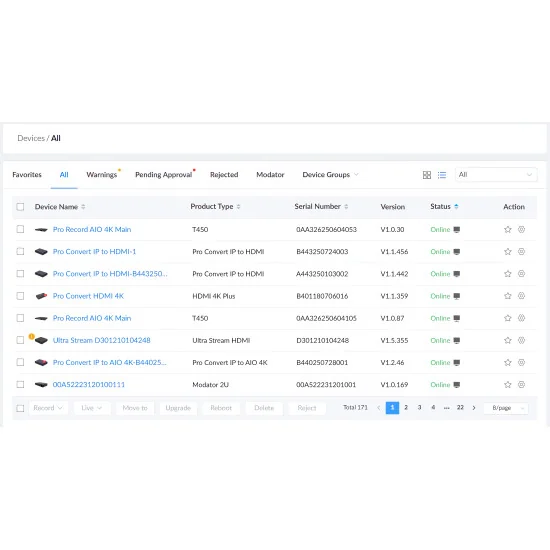550x550 pixels.
Task: Check the box for serial 0AA326250604053
Action: pos(20,229)
